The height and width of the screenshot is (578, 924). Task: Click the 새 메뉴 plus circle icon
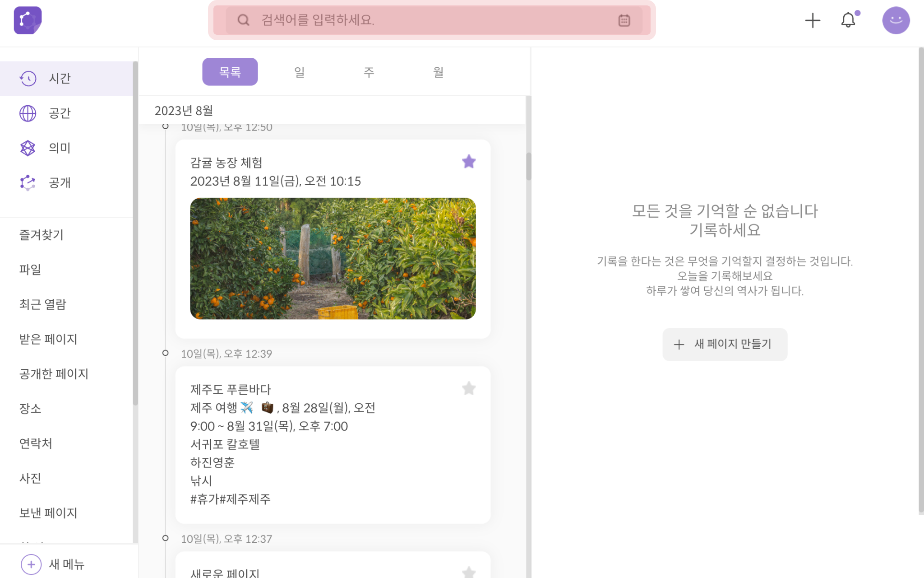(31, 564)
